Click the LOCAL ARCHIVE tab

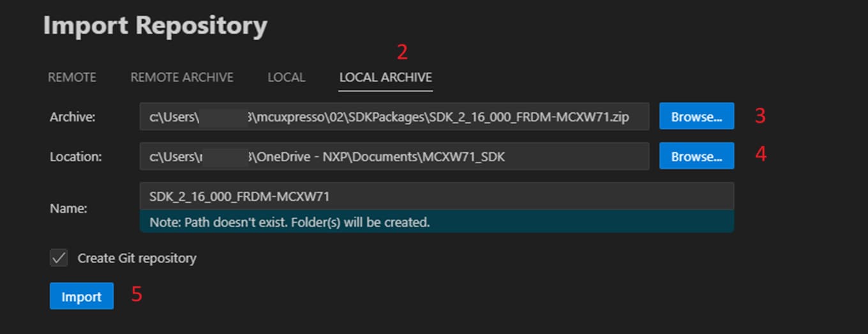click(x=385, y=77)
